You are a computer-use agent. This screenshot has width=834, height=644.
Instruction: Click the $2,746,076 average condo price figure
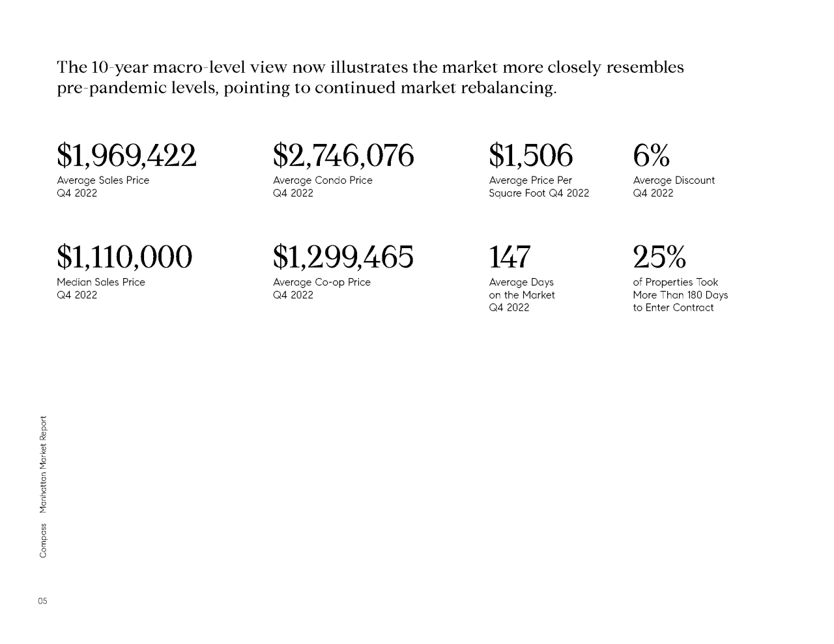(343, 156)
